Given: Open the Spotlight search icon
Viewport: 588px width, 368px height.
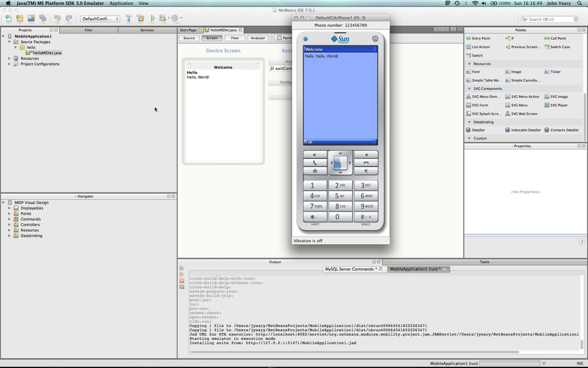Looking at the screenshot, I should click(x=580, y=3).
